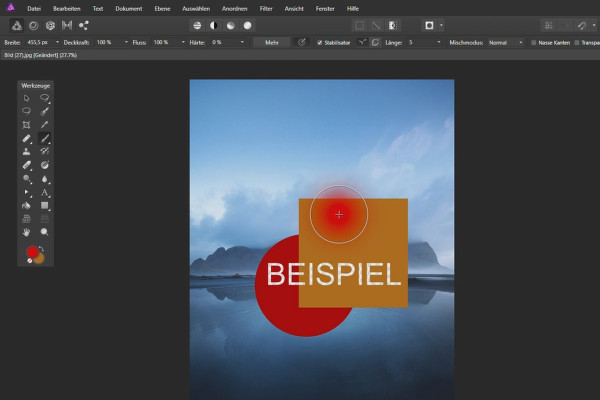Select the Blur droplet tool
This screenshot has width=600, height=400.
tap(44, 179)
